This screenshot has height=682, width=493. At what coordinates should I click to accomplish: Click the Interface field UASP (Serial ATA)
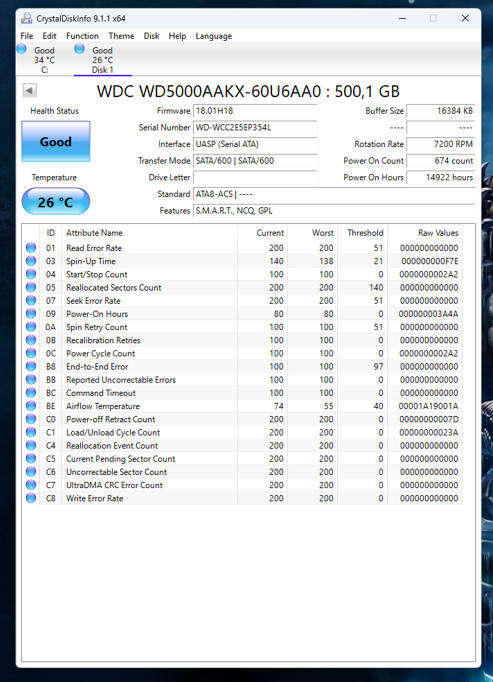pos(255,144)
